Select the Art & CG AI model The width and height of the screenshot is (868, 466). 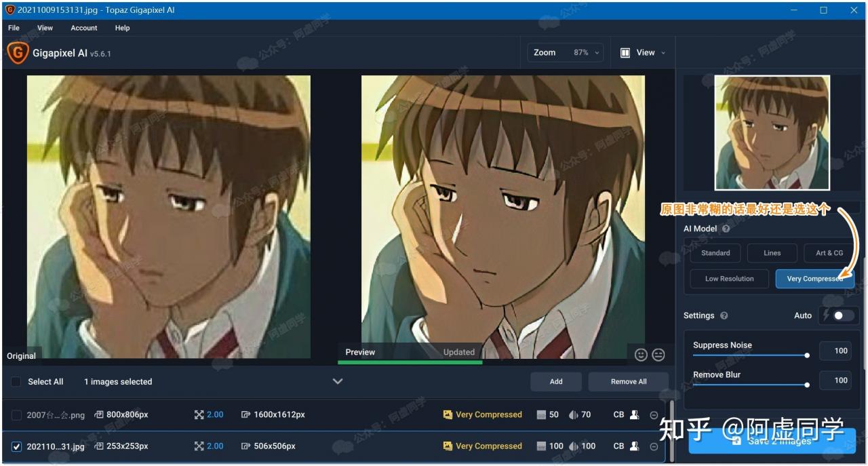coord(829,253)
